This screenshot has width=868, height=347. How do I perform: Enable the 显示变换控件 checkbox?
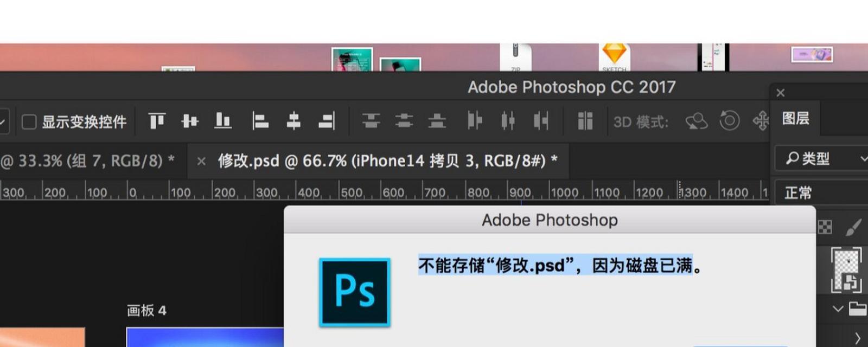[x=29, y=121]
